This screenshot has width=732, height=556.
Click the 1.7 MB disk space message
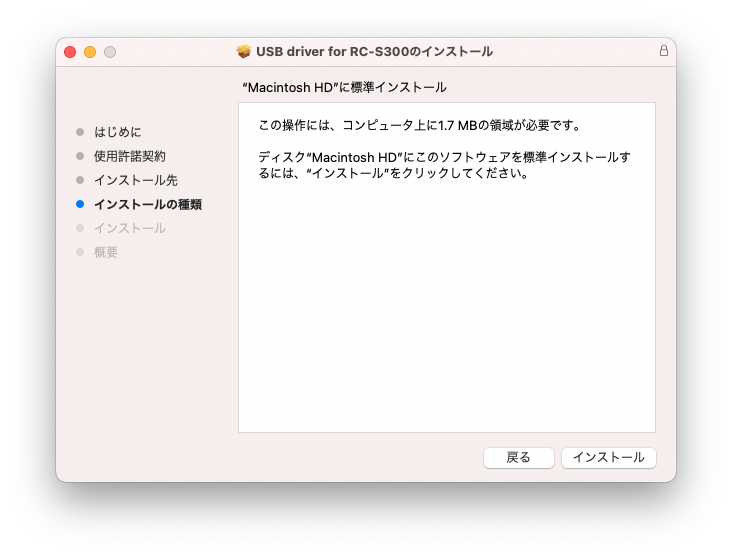coord(420,126)
